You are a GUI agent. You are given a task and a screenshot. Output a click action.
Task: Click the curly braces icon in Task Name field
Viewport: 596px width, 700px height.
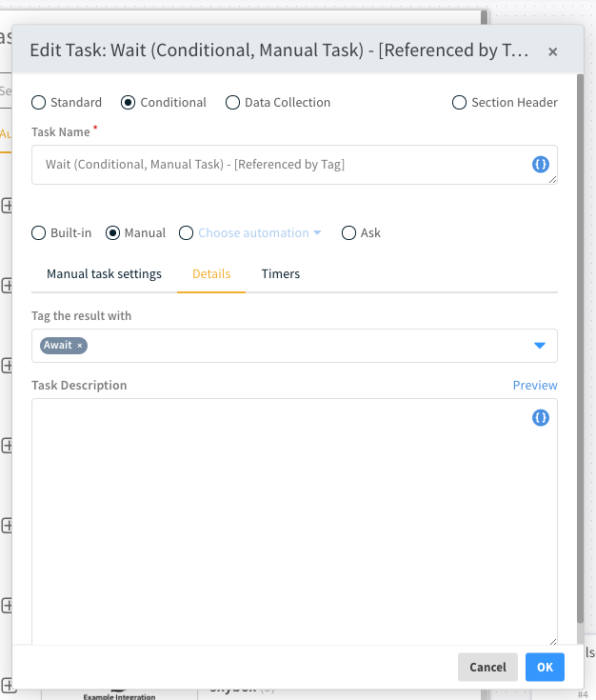click(540, 165)
